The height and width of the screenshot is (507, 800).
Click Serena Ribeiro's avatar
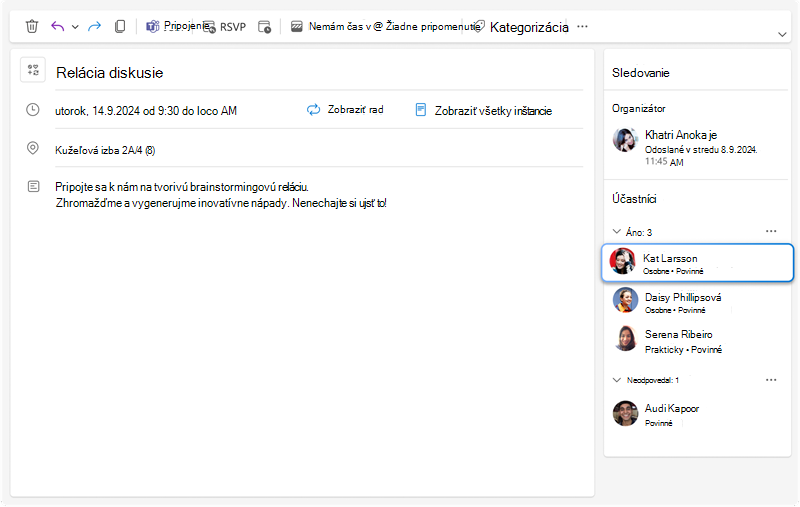coord(625,339)
